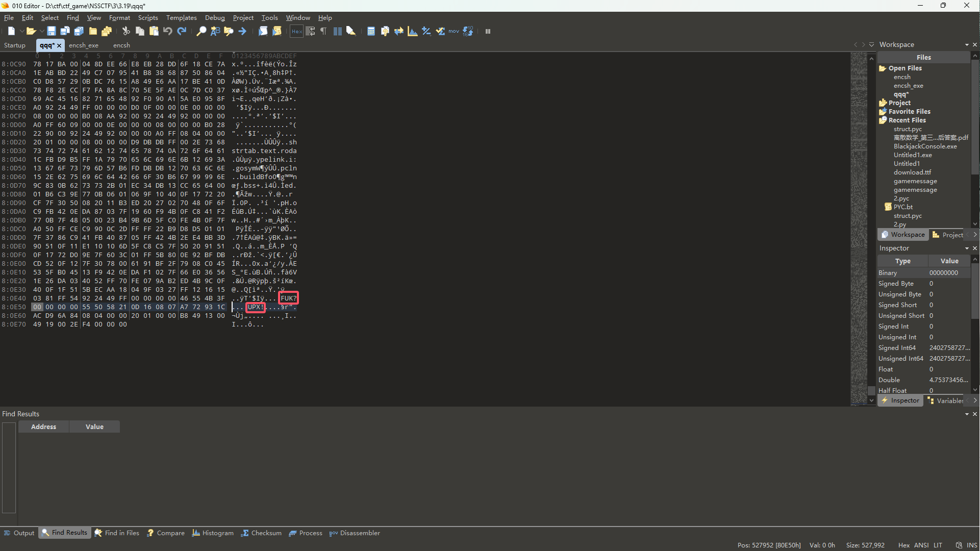Image resolution: width=980 pixels, height=551 pixels.
Task: Click the Redo arrow icon
Action: tap(182, 31)
